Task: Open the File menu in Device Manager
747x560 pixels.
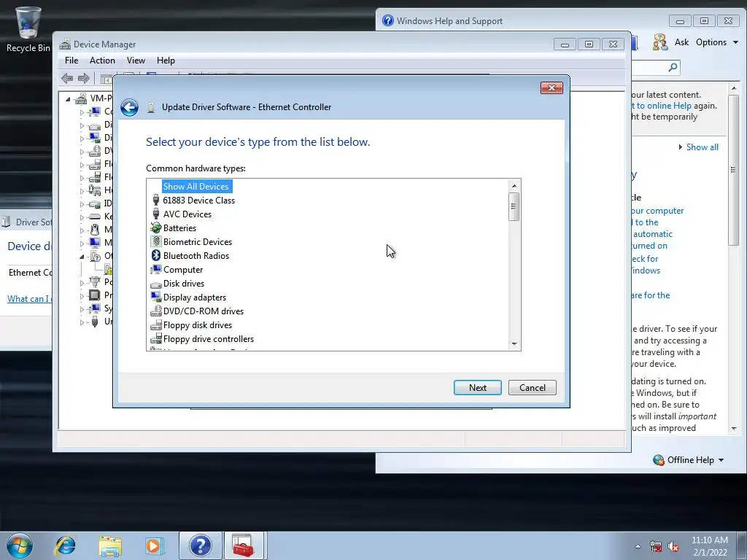Action: coord(71,61)
